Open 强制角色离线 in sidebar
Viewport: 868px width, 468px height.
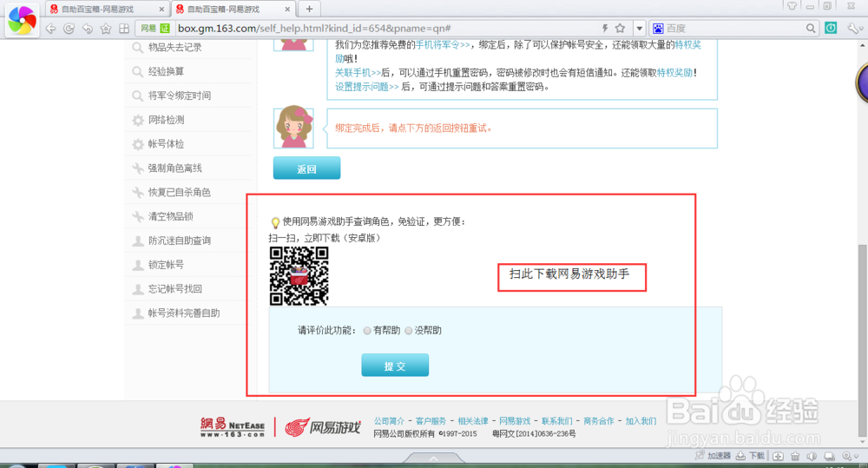175,168
